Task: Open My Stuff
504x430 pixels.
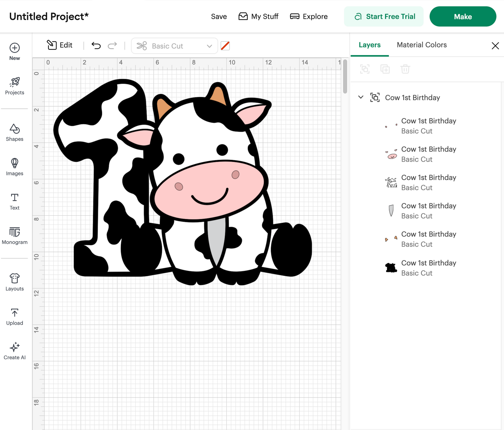Action: tap(258, 16)
